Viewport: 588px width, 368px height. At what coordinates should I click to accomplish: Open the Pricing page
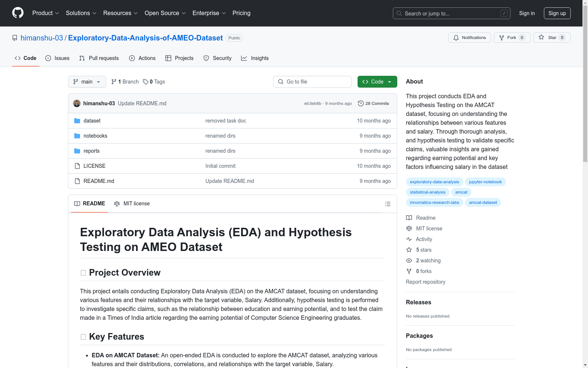pyautogui.click(x=241, y=13)
